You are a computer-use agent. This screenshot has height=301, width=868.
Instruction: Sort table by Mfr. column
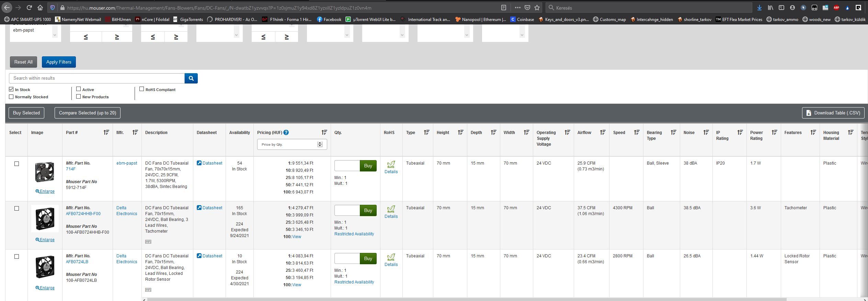click(x=135, y=132)
